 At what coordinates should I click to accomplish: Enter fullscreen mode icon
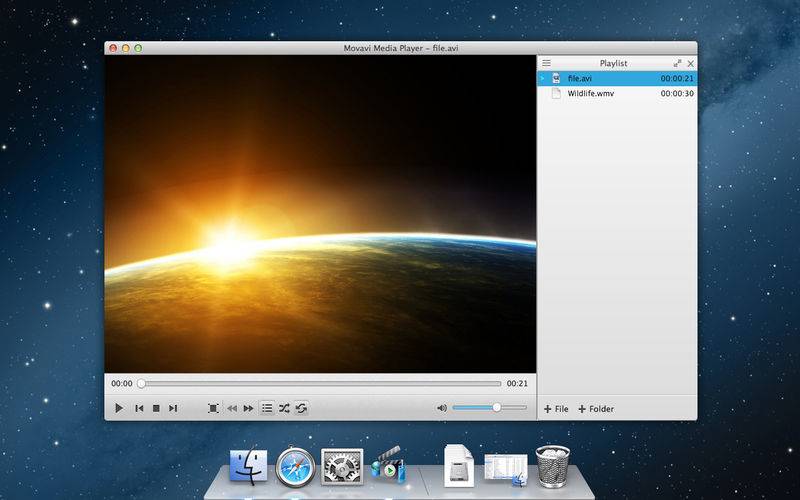pyautogui.click(x=213, y=408)
